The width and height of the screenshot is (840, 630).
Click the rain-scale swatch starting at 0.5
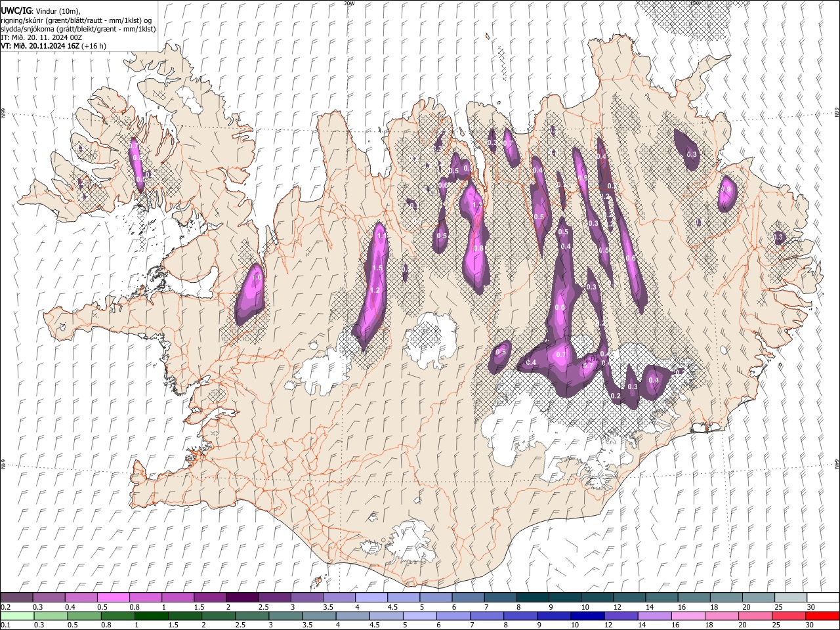tap(84, 616)
